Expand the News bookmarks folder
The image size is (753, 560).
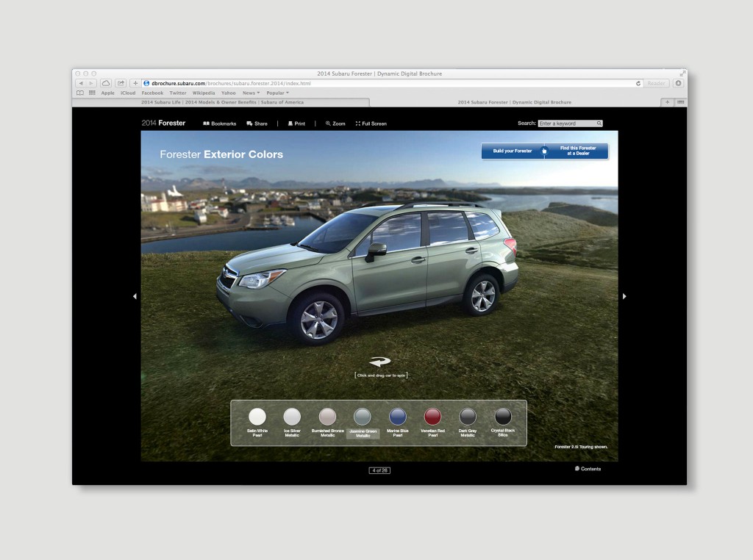coord(250,93)
